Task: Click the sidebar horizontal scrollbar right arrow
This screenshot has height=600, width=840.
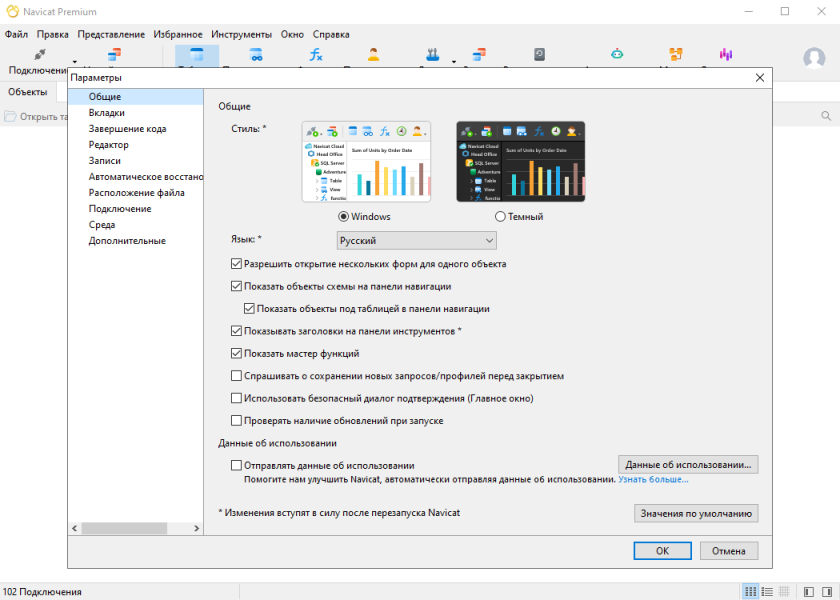Action: pos(197,528)
